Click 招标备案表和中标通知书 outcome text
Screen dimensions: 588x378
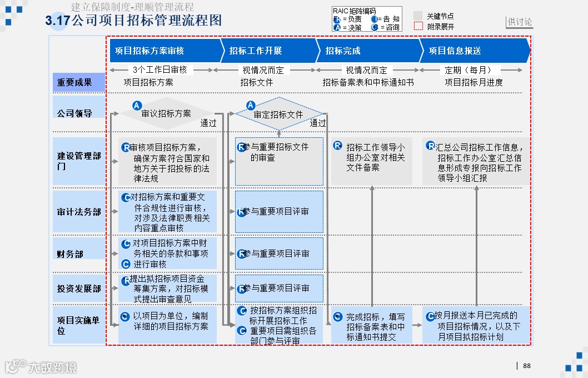click(368, 82)
